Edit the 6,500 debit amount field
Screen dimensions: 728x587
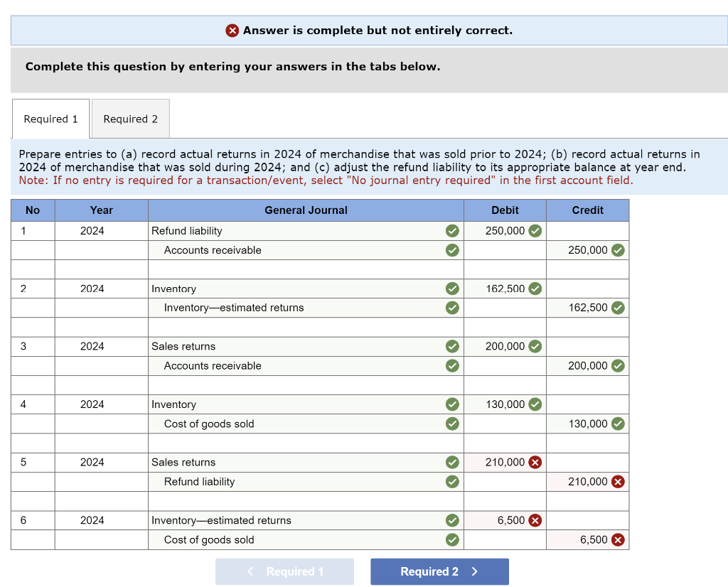coord(505,520)
